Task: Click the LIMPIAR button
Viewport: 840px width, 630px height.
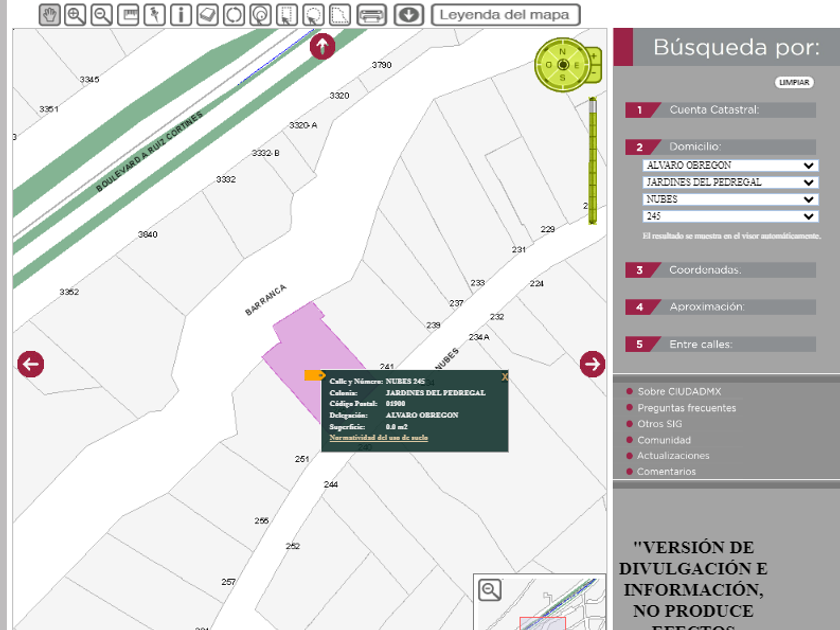Action: 794,82
